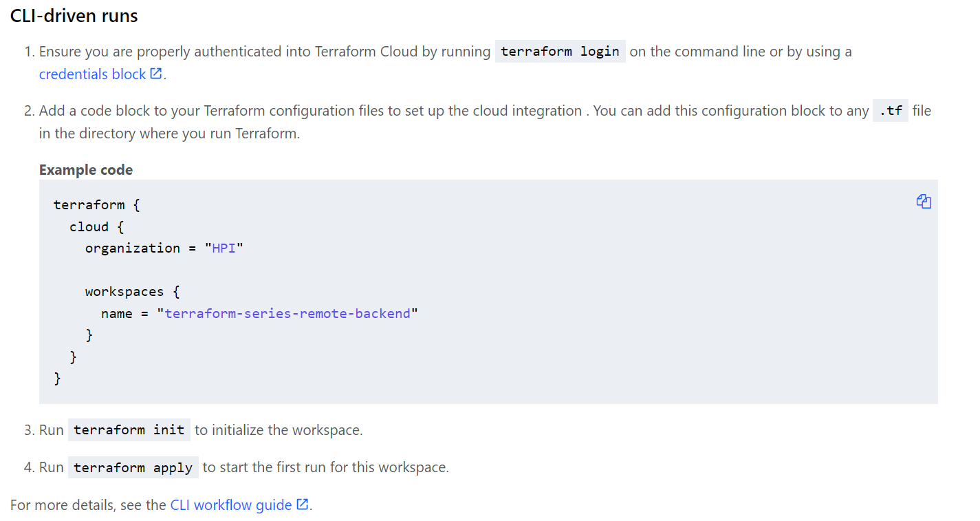The image size is (980, 521).
Task: Click external link icon beside CLI workflow guide
Action: pyautogui.click(x=303, y=504)
